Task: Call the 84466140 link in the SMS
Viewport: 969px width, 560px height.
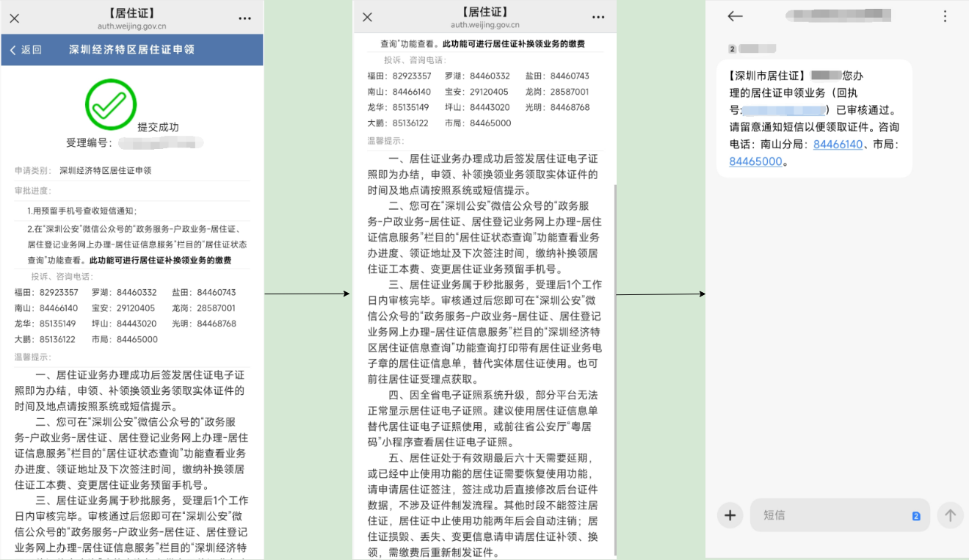Action: pos(838,145)
